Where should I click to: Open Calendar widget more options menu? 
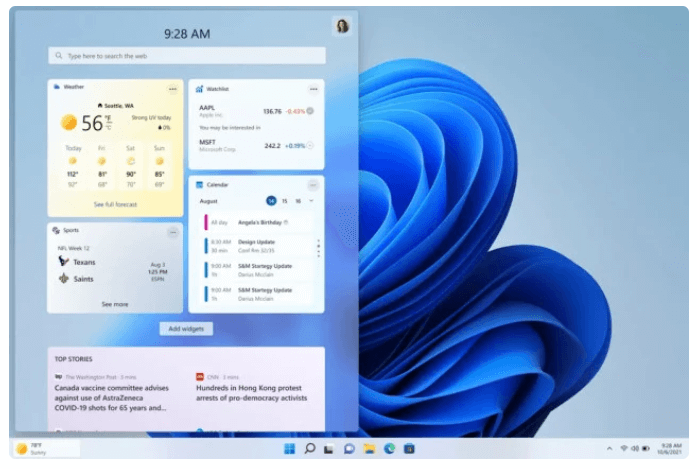pos(313,185)
